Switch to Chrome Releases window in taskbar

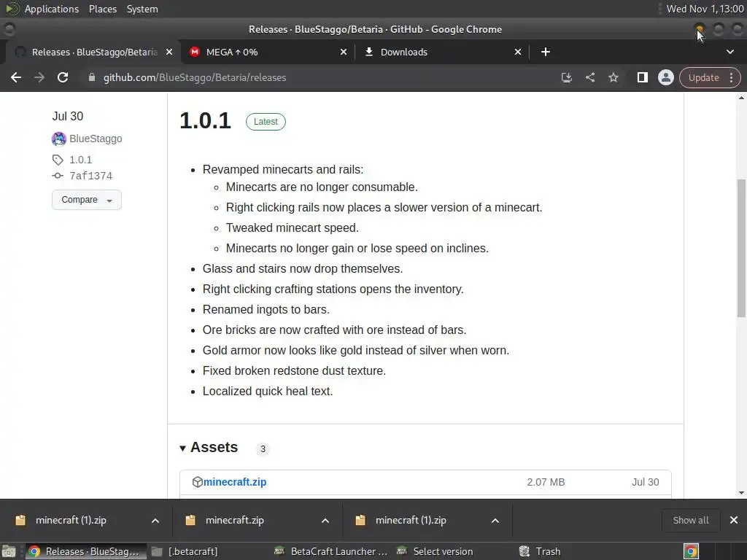85,551
